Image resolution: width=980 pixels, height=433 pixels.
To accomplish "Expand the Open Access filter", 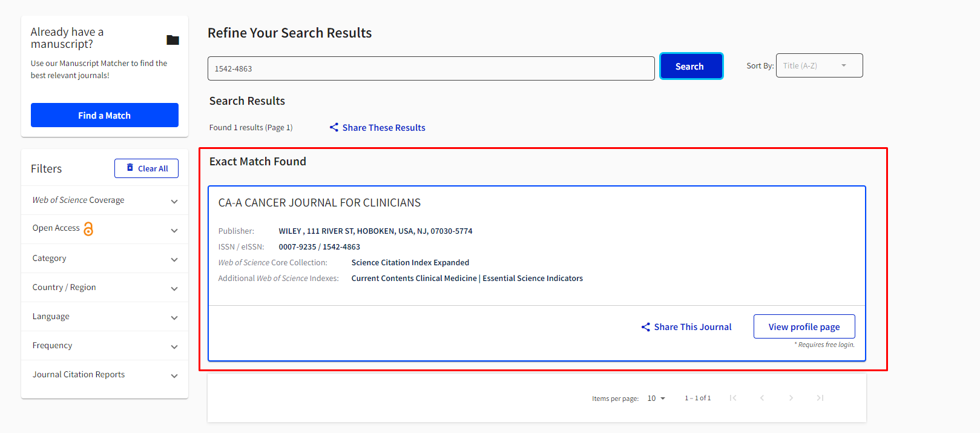I will 105,230.
